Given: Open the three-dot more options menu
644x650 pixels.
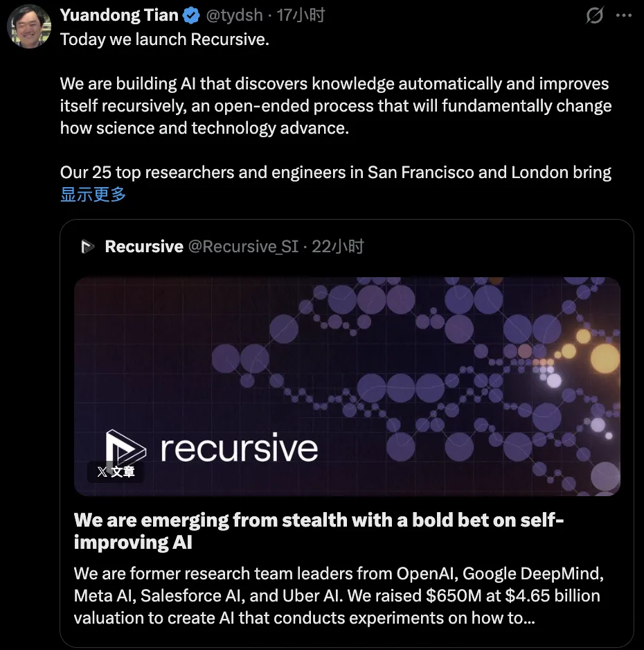Looking at the screenshot, I should pyautogui.click(x=624, y=16).
